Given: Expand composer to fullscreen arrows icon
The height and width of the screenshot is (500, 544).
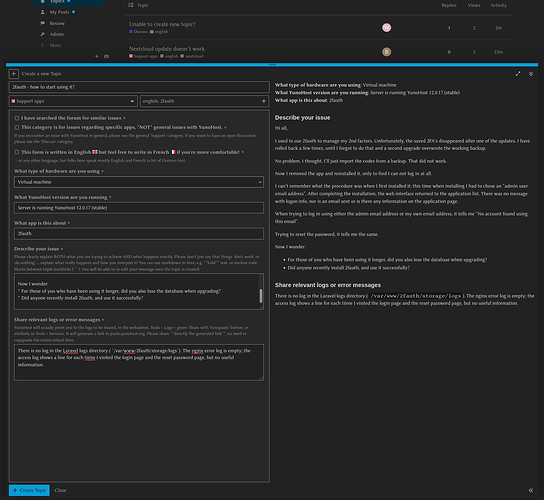Looking at the screenshot, I should 518,74.
